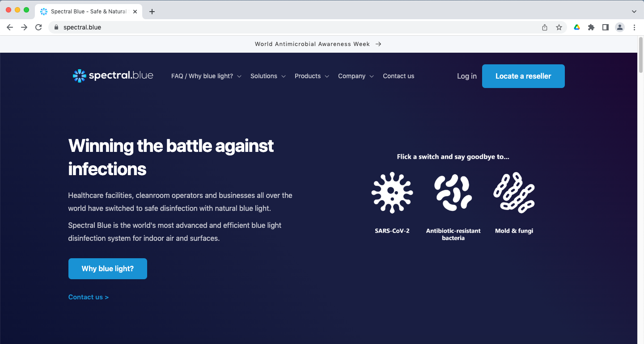Screen dimensions: 644x344
Task: Click the browser forward arrow
Action: coord(24,27)
